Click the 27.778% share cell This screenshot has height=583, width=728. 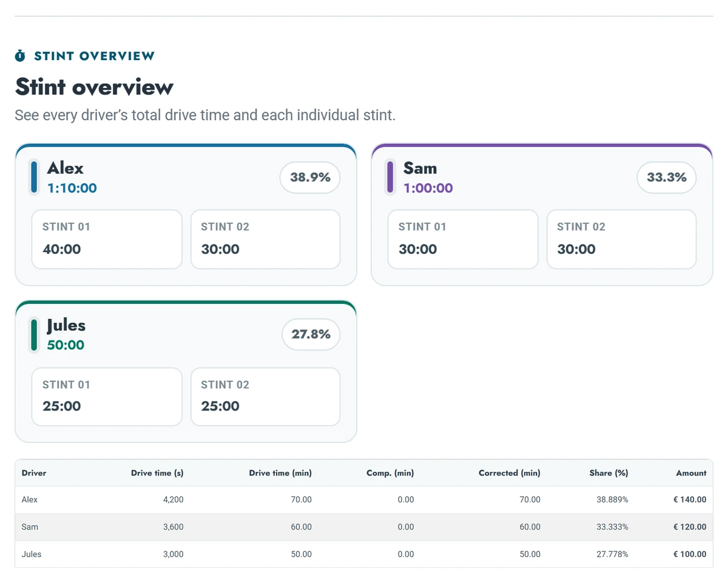(x=613, y=554)
